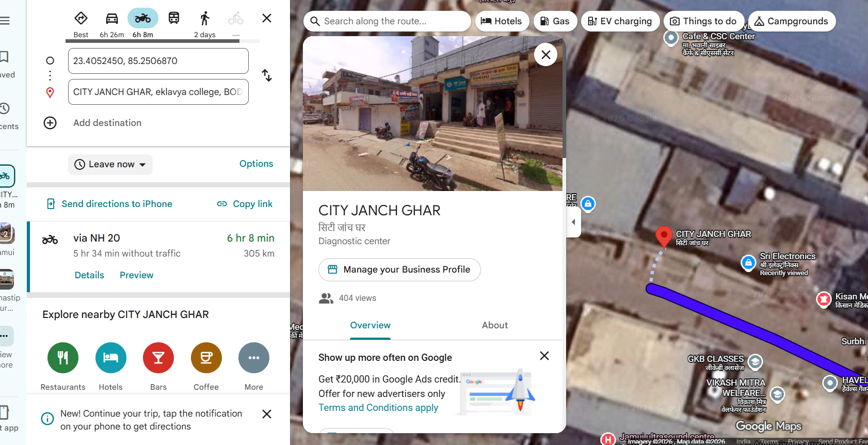Dismiss Show up more often promo
This screenshot has height=445, width=868.
click(544, 356)
